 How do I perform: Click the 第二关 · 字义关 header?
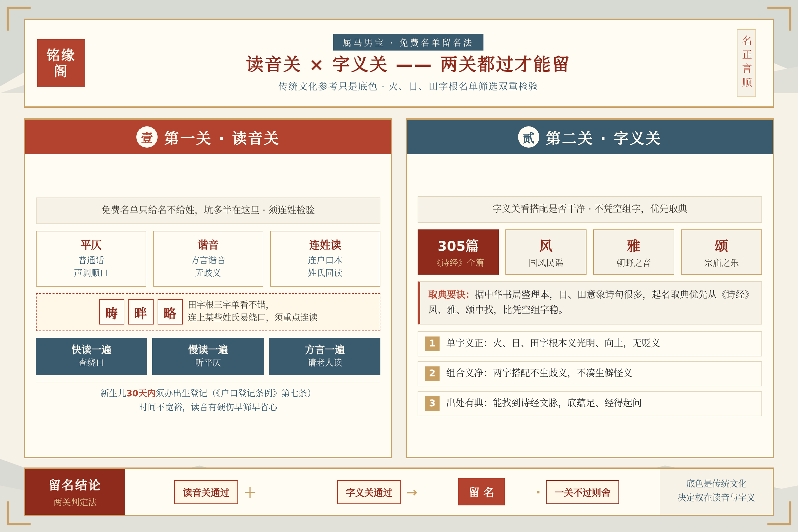590,137
